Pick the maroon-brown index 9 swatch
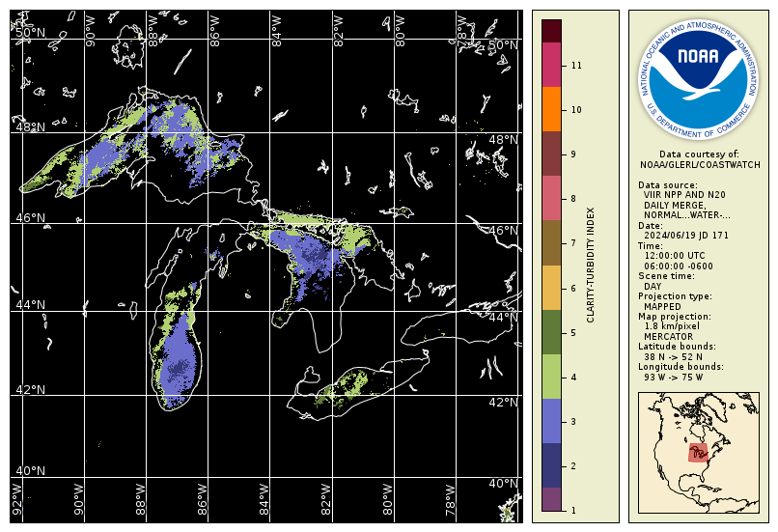 [x=551, y=154]
